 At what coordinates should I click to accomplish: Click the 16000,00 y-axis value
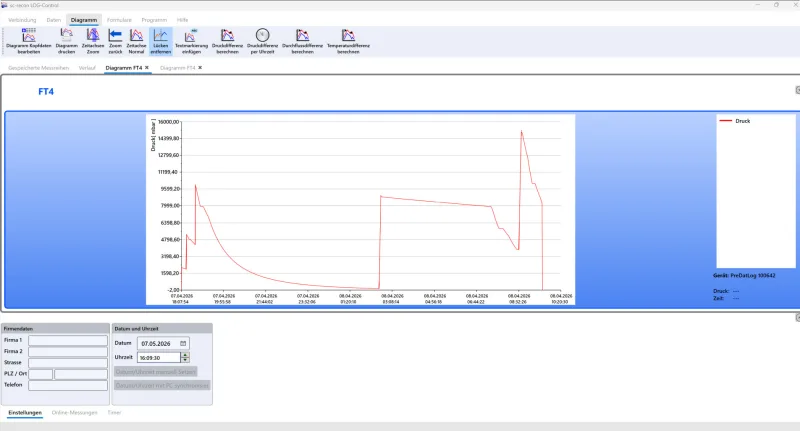[169, 122]
